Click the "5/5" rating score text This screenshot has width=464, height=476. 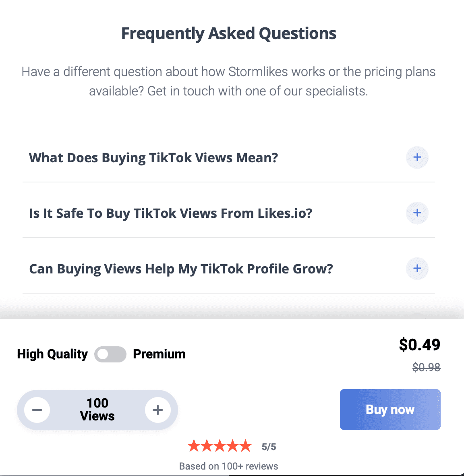[268, 446]
